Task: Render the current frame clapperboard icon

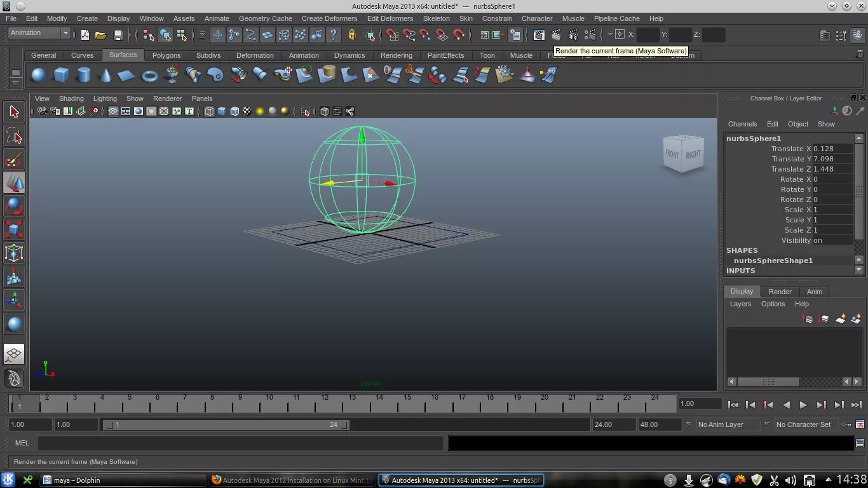Action: 556,35
